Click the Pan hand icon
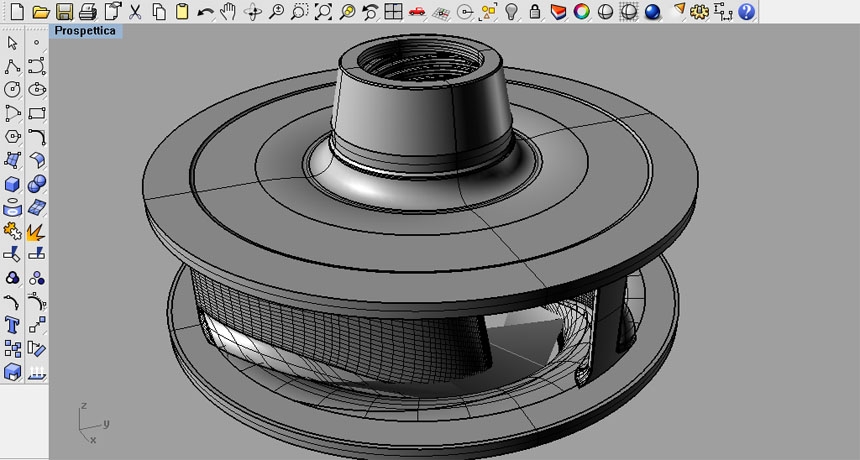 click(x=228, y=11)
